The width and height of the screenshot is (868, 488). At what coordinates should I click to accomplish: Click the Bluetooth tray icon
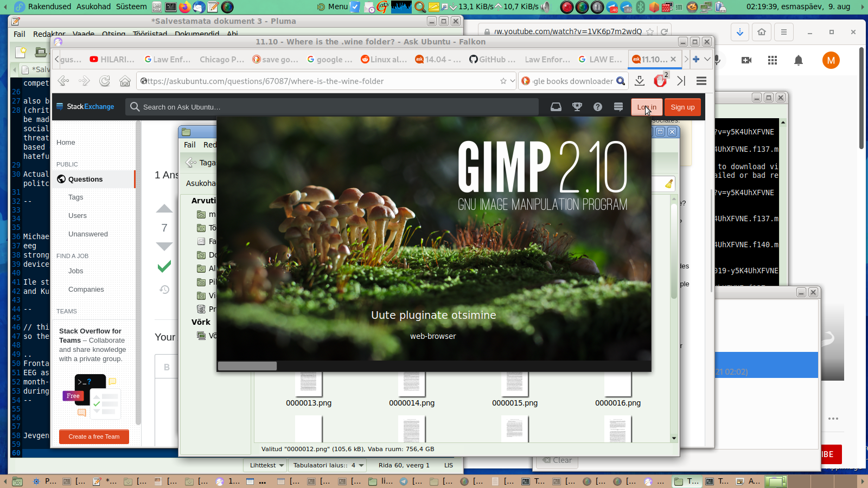(641, 7)
